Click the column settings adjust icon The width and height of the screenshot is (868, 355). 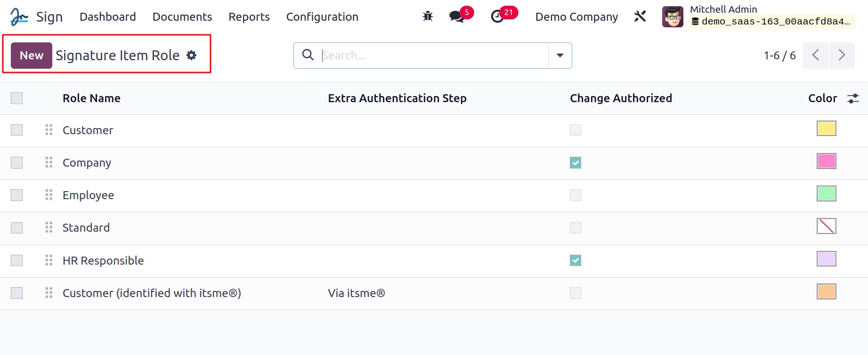pos(853,98)
